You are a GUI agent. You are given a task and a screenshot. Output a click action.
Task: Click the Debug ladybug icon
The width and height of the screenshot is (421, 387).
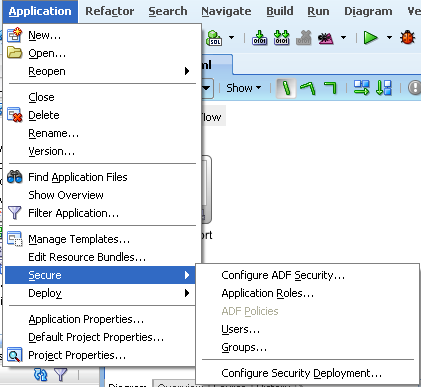coord(407,38)
